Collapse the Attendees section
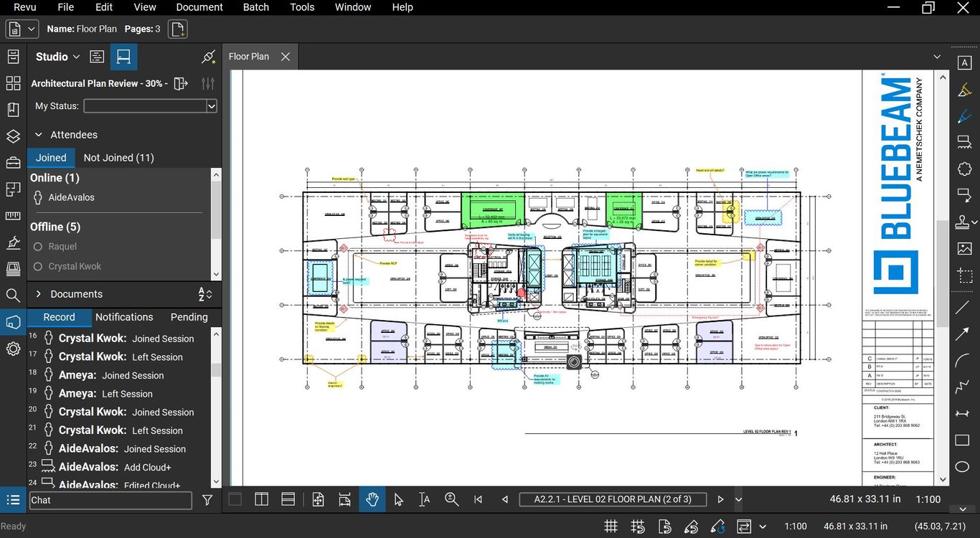 pos(39,134)
